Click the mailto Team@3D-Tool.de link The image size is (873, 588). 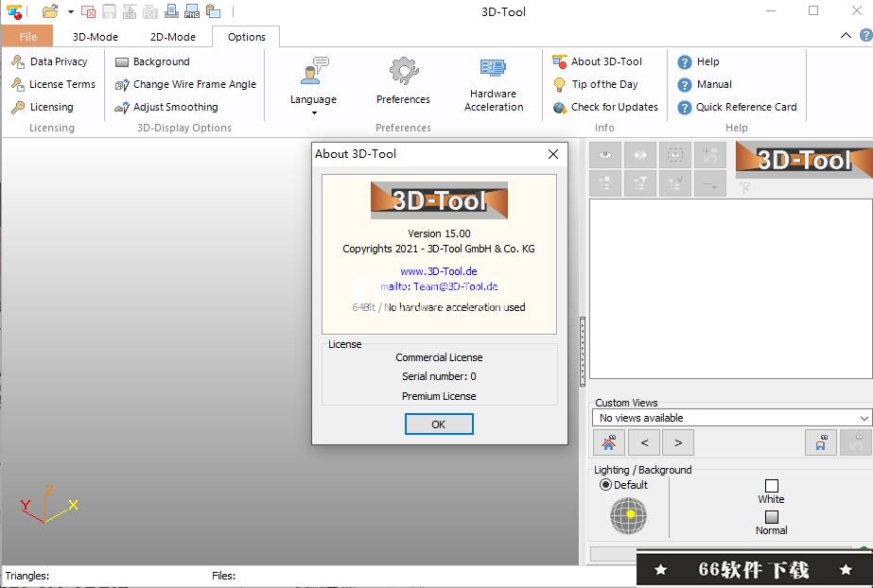click(439, 286)
